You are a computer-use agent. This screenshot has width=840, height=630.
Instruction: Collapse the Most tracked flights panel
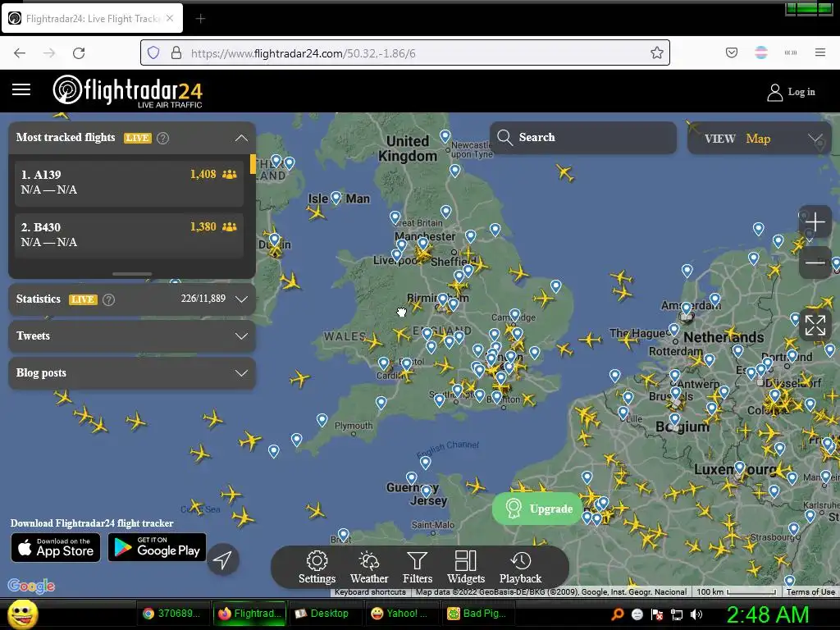click(x=241, y=138)
